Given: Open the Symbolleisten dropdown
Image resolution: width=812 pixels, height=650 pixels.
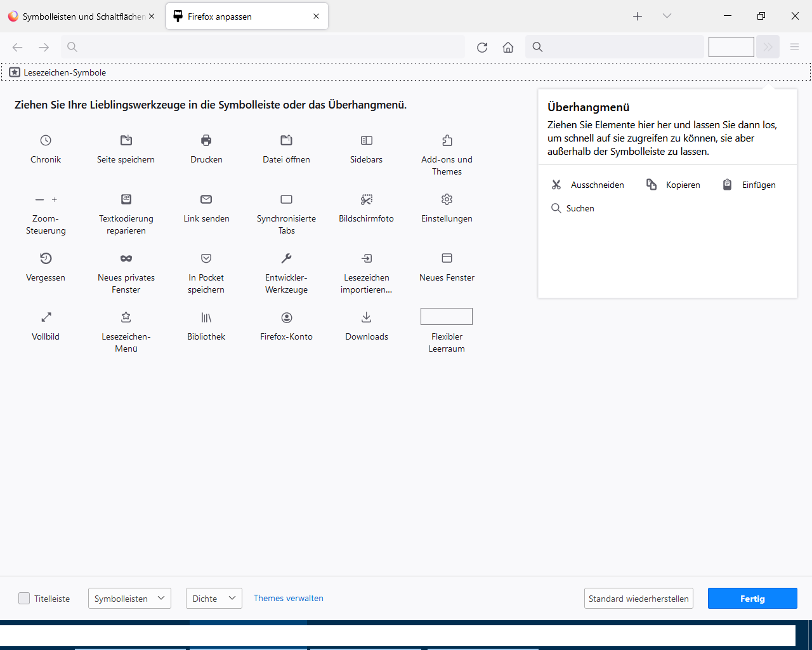Looking at the screenshot, I should coord(129,598).
